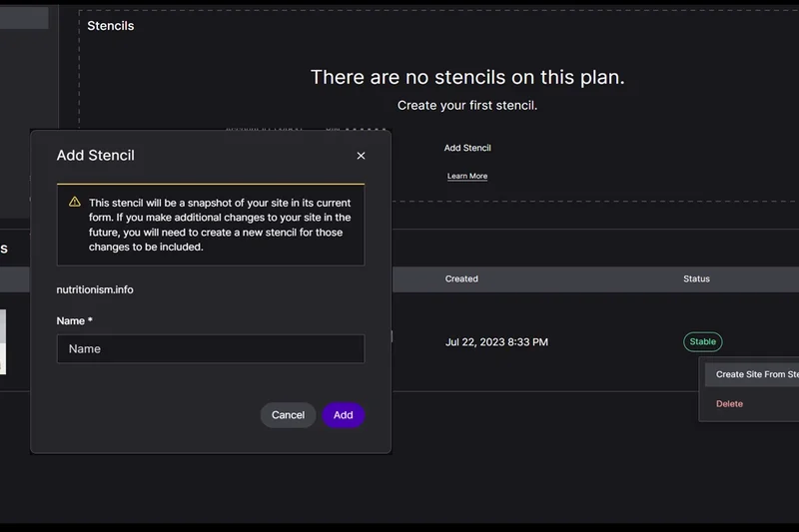
Task: Click the yellow warning triangle icon
Action: point(75,202)
